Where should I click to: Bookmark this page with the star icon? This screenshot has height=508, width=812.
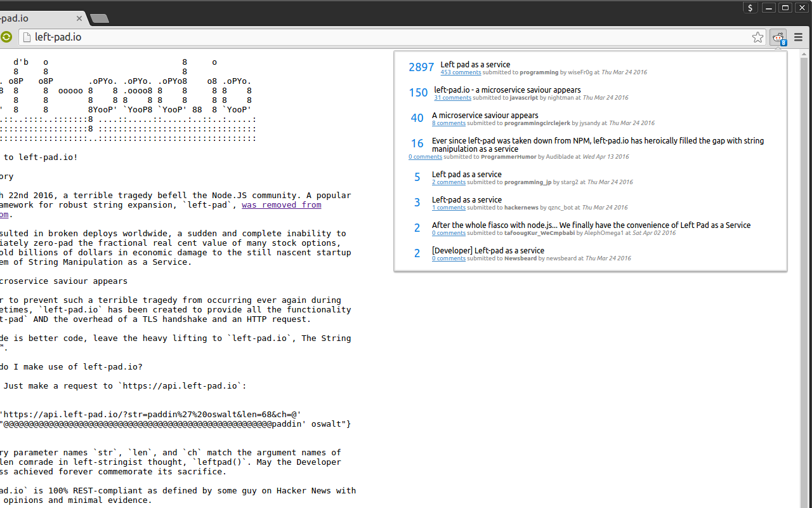tap(757, 37)
